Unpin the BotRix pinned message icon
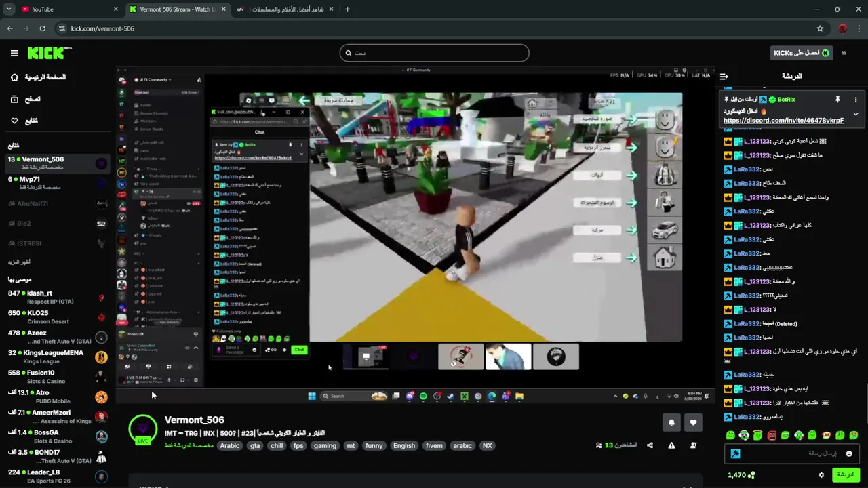868x488 pixels. pyautogui.click(x=837, y=100)
